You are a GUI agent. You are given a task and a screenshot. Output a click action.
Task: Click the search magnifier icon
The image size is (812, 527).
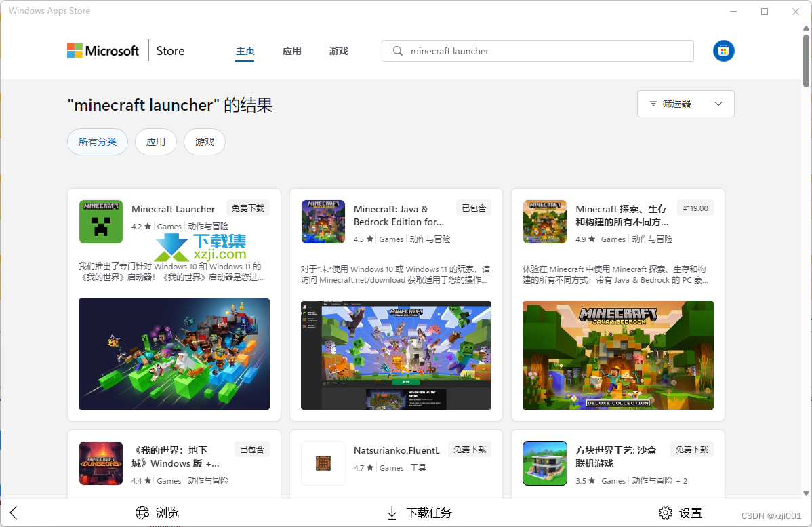397,51
